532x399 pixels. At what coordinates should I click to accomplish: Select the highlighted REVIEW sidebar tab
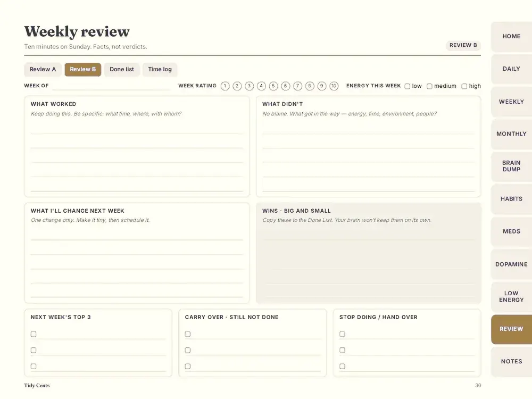pyautogui.click(x=511, y=329)
